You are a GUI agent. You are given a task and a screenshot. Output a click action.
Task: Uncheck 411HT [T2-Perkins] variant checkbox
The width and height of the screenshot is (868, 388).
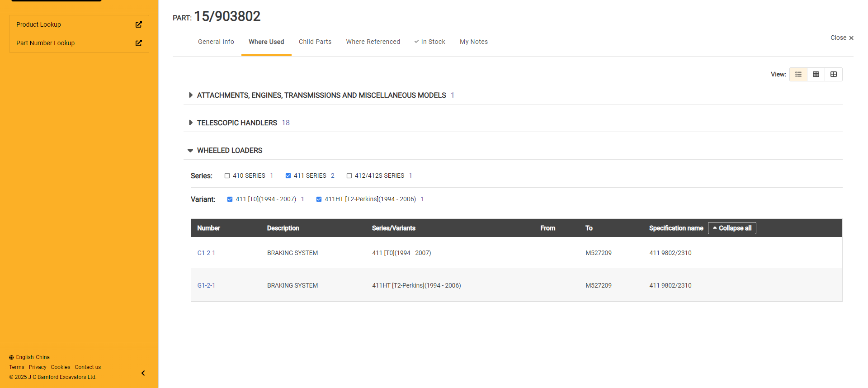(x=319, y=199)
